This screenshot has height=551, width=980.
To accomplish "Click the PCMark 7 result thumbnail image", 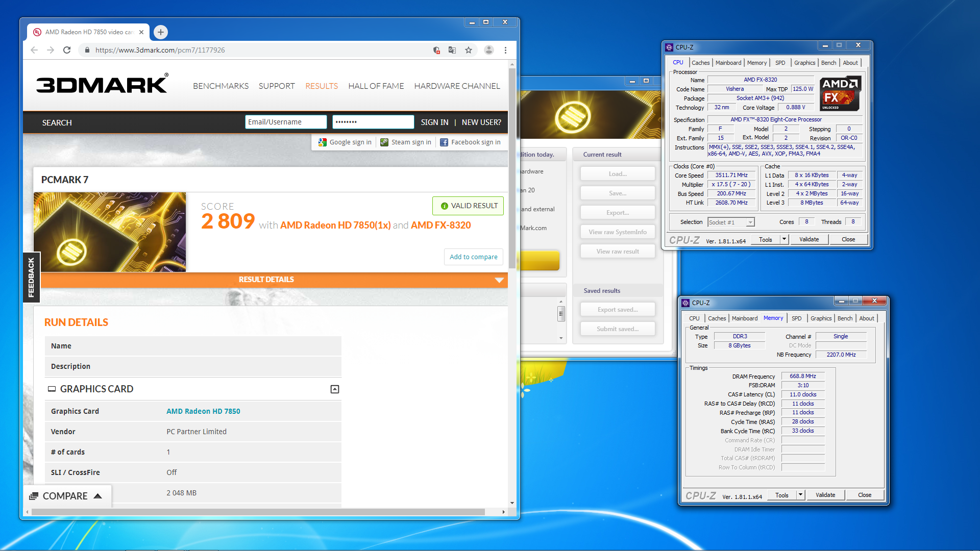I will pos(110,232).
